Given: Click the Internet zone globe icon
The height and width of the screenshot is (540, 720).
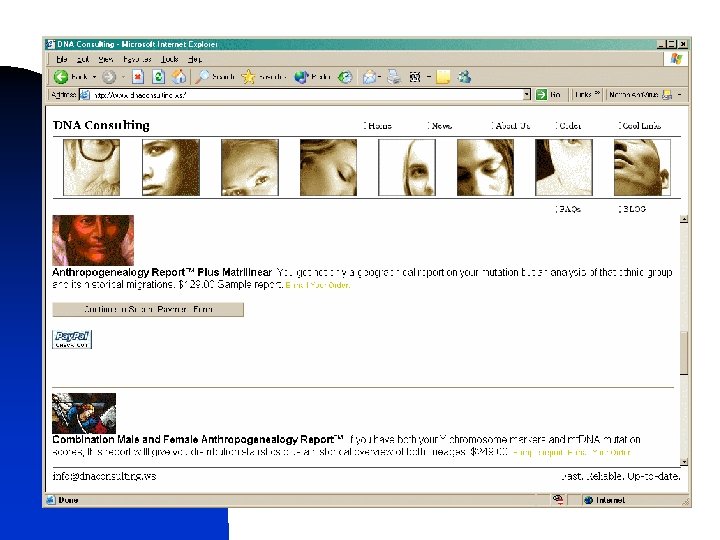Looking at the screenshot, I should (x=588, y=500).
